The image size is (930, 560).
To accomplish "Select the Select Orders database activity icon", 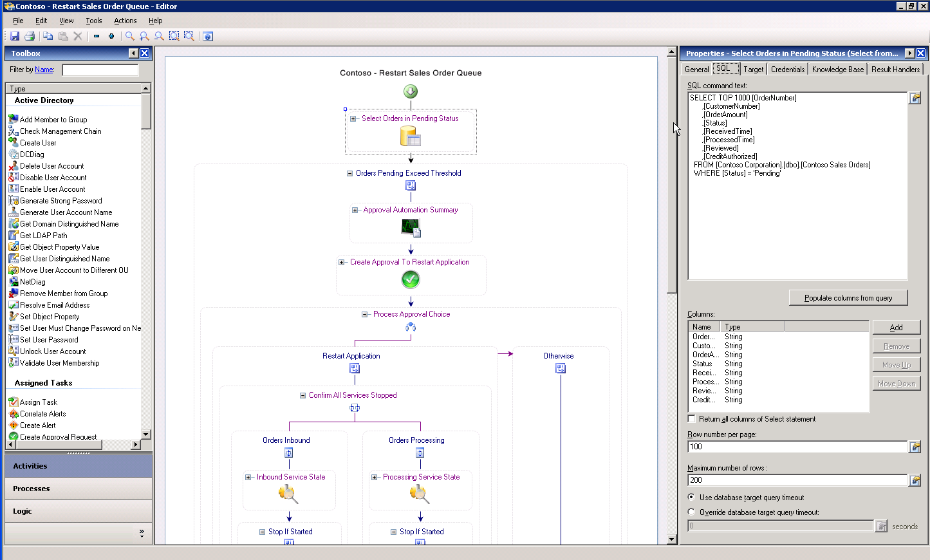I will [x=411, y=136].
